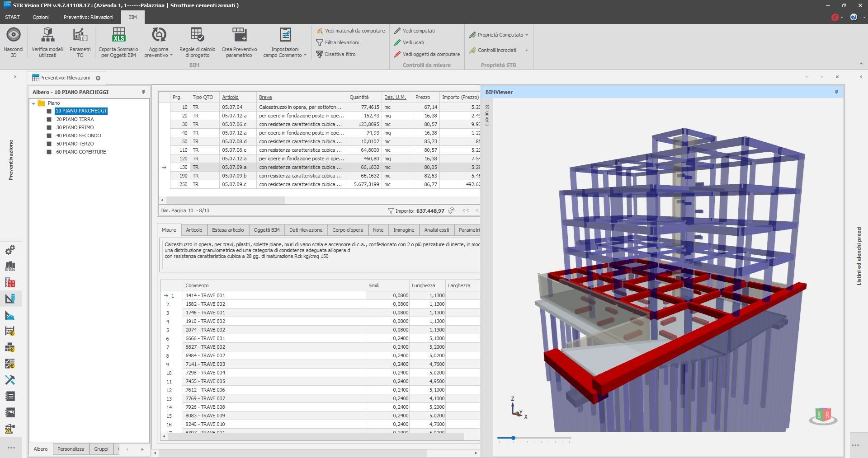
Task: Select Parametri TO in the ribbon
Action: (80, 42)
